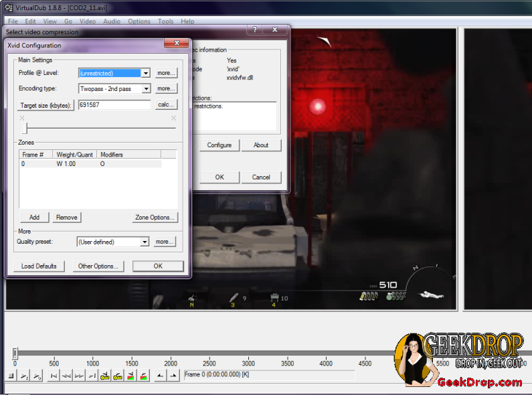532x395 pixels.
Task: Click the Play input preview icon
Action: pos(25,376)
